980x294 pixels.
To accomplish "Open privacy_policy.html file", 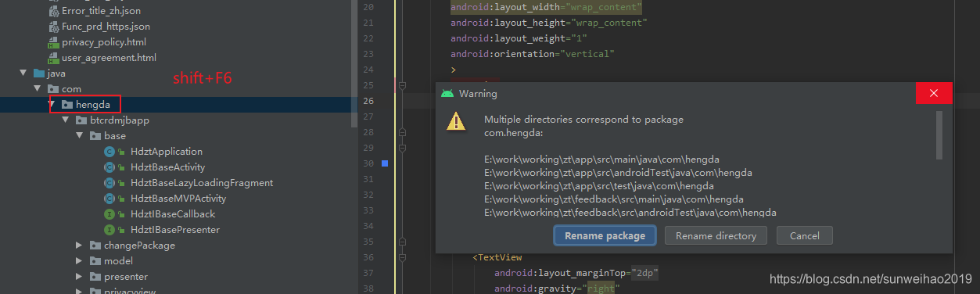I will pyautogui.click(x=104, y=42).
